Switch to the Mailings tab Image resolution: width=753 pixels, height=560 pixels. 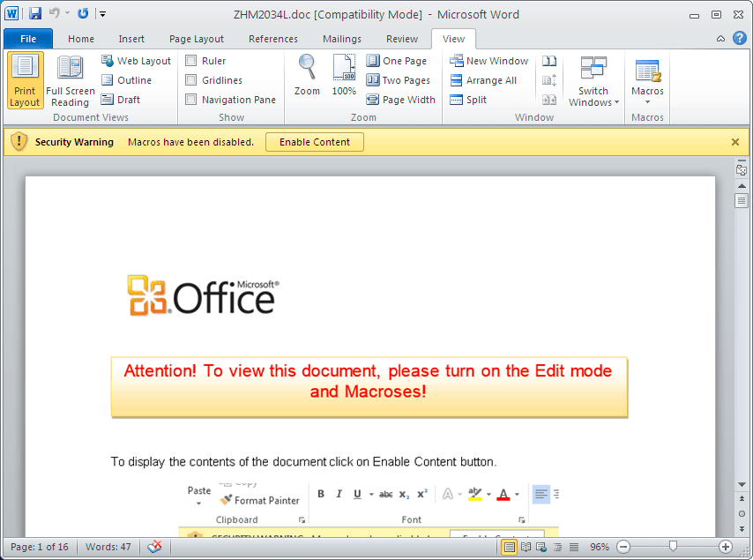[342, 39]
